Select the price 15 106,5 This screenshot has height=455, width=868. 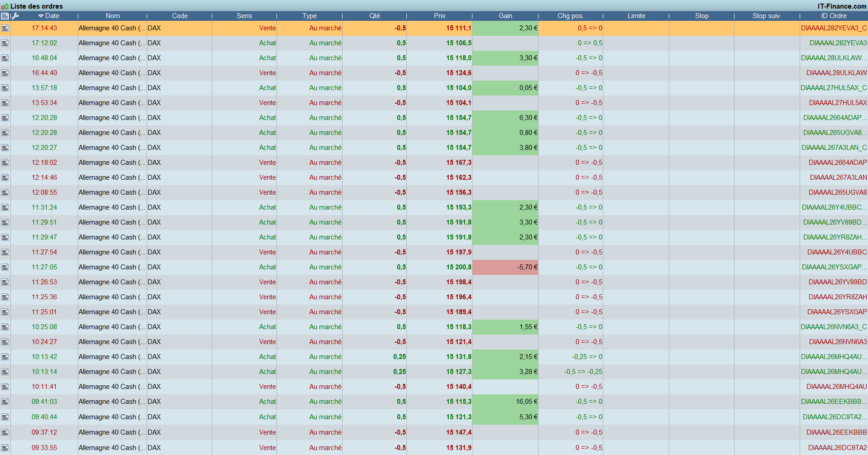(x=459, y=43)
